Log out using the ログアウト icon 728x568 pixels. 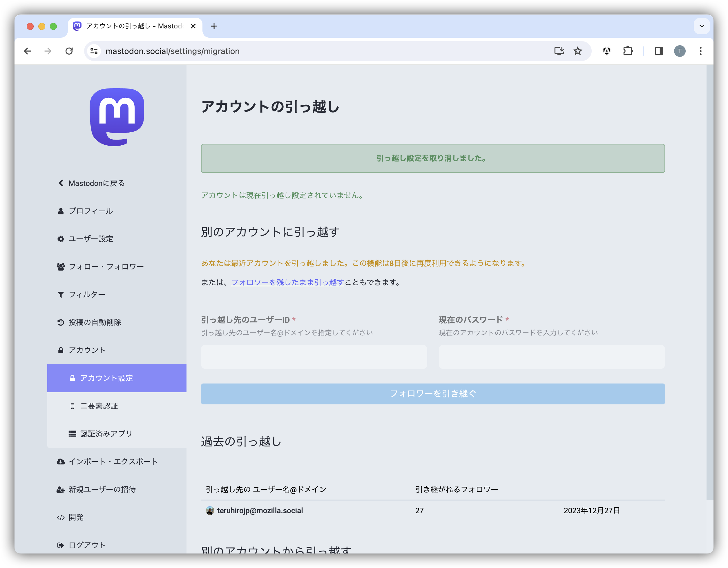coord(60,545)
